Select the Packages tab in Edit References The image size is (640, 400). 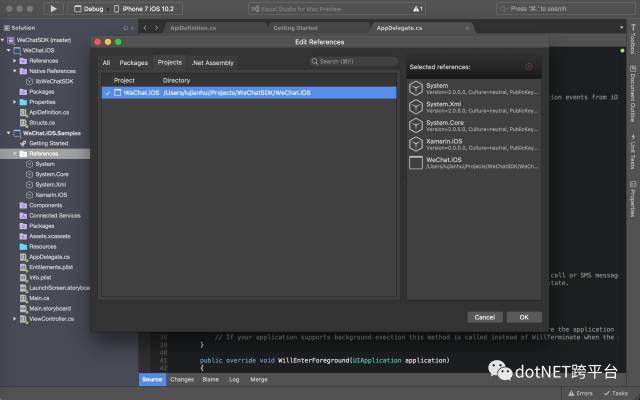133,63
